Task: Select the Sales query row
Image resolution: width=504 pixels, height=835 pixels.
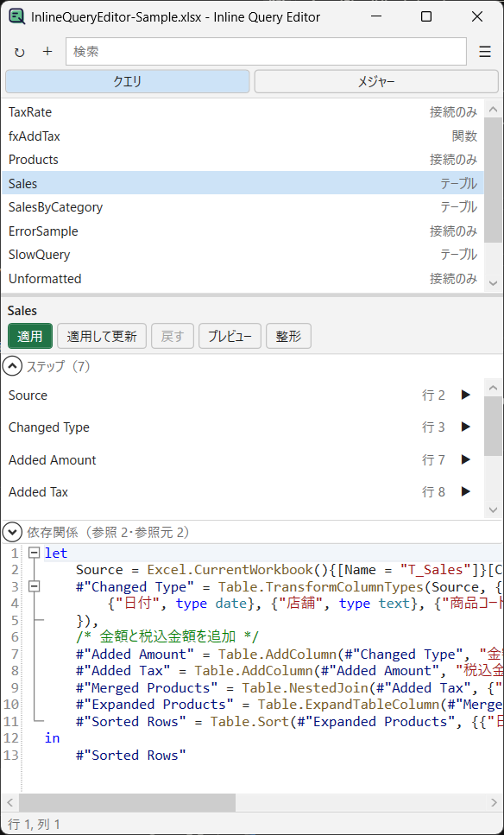Action: coord(243,183)
